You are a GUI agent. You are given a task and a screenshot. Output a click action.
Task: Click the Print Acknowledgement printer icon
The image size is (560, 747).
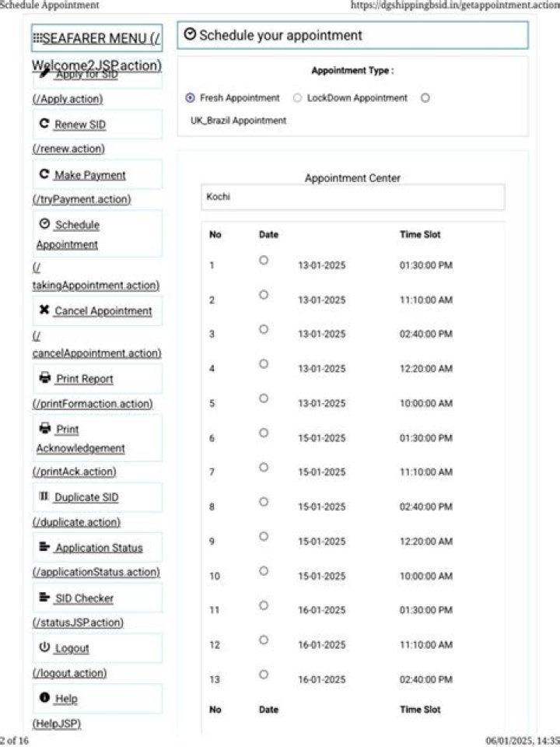pos(45,428)
